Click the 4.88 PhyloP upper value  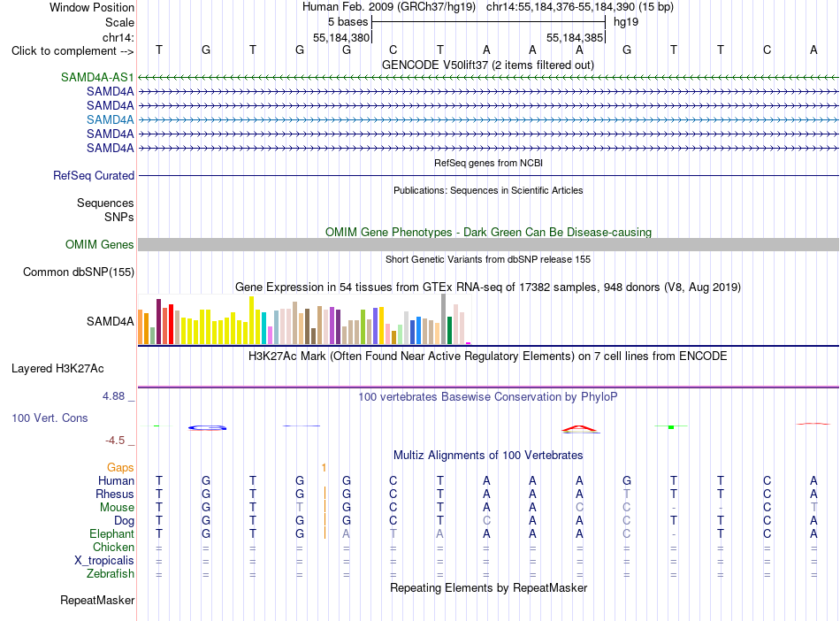tap(113, 396)
